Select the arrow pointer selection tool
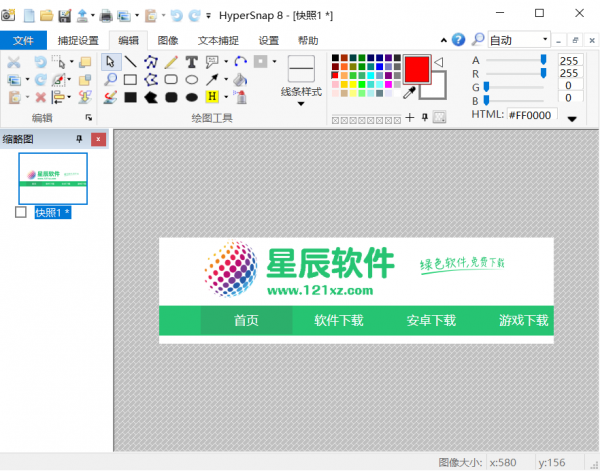This screenshot has width=600, height=471. [110, 61]
